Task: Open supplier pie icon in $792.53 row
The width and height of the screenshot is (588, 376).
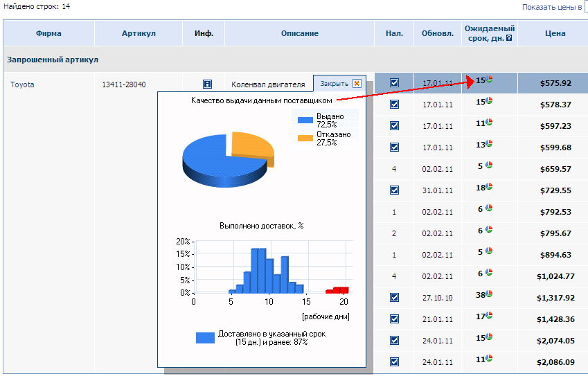Action: click(x=489, y=208)
